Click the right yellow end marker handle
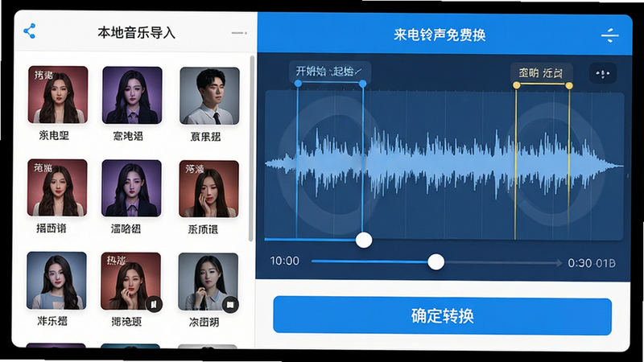Screen dimensions: 644x362 click(x=569, y=85)
